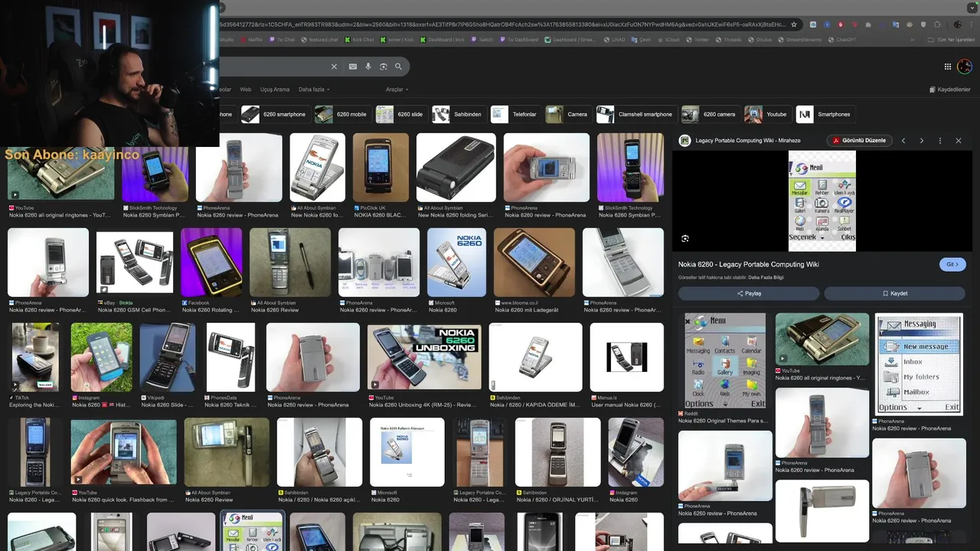This screenshot has height=551, width=980.
Task: Open Kaydedilenler saved items
Action: [x=949, y=90]
